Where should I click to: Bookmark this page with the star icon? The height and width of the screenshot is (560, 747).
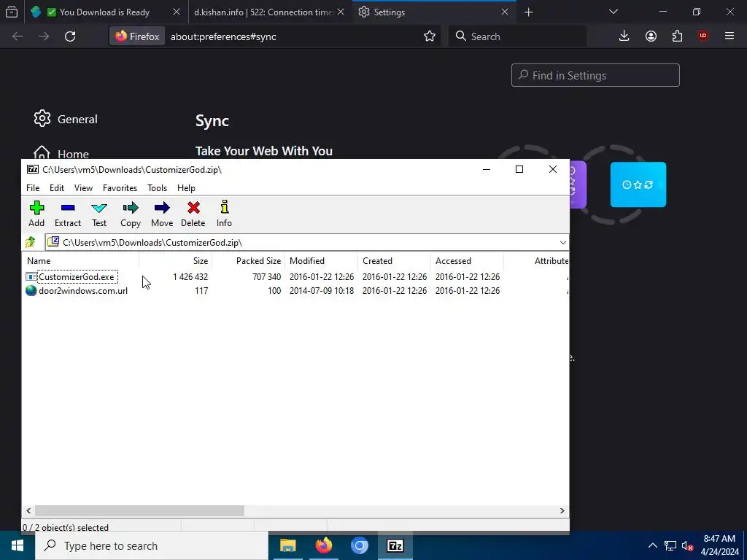pos(430,36)
